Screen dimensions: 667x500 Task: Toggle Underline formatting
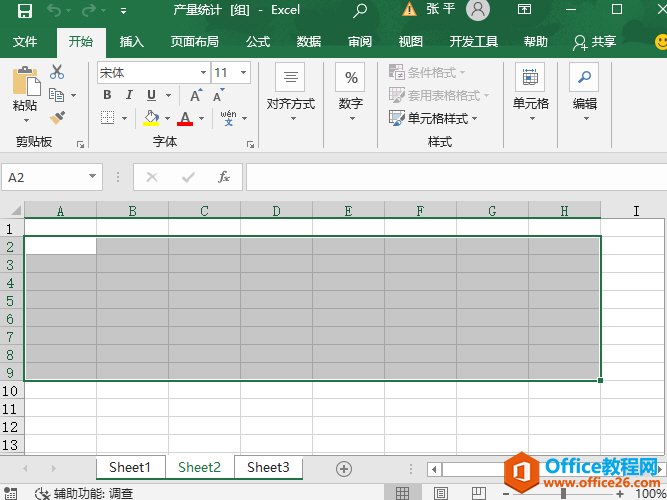151,95
